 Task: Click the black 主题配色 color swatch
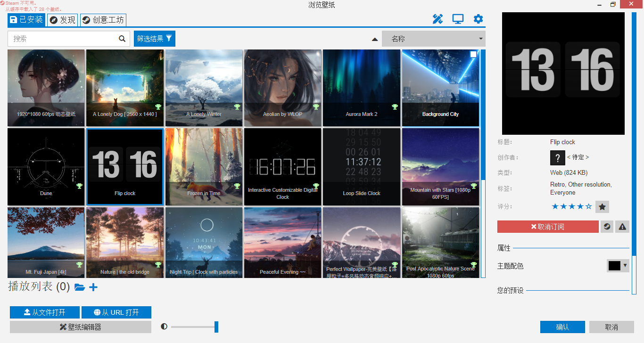(614, 266)
